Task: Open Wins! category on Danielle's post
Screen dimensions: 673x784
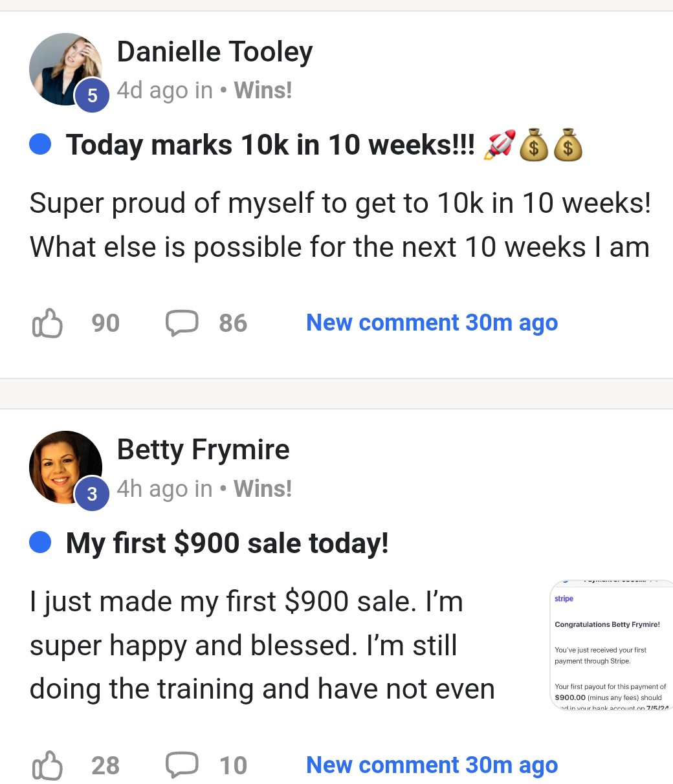Action: coord(263,91)
